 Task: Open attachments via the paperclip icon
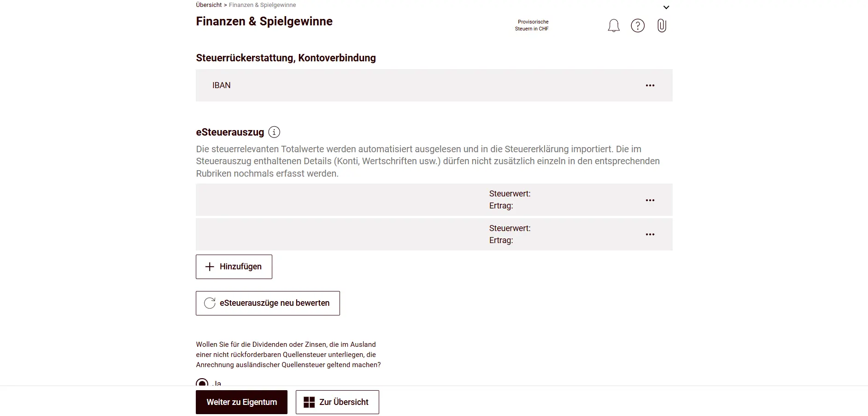coord(662,26)
